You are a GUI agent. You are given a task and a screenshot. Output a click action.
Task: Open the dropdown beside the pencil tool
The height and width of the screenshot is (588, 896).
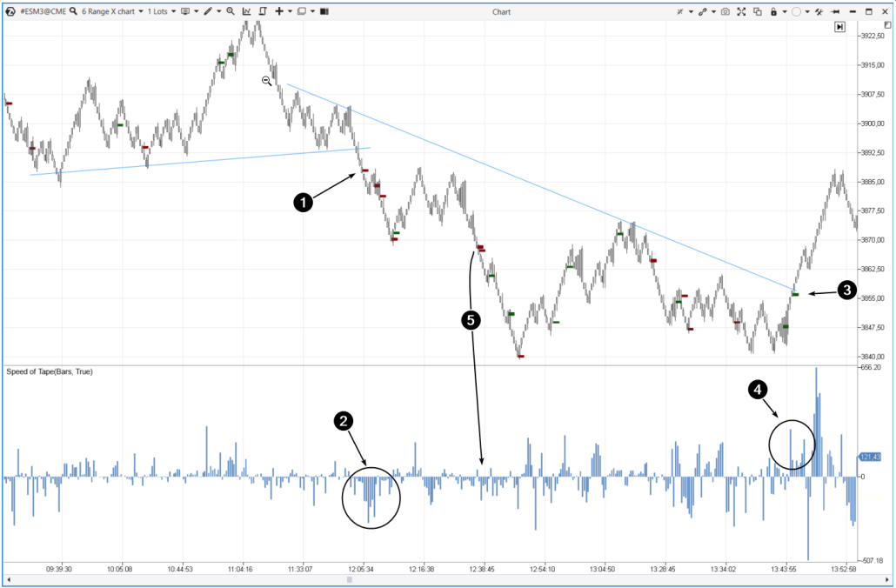219,11
